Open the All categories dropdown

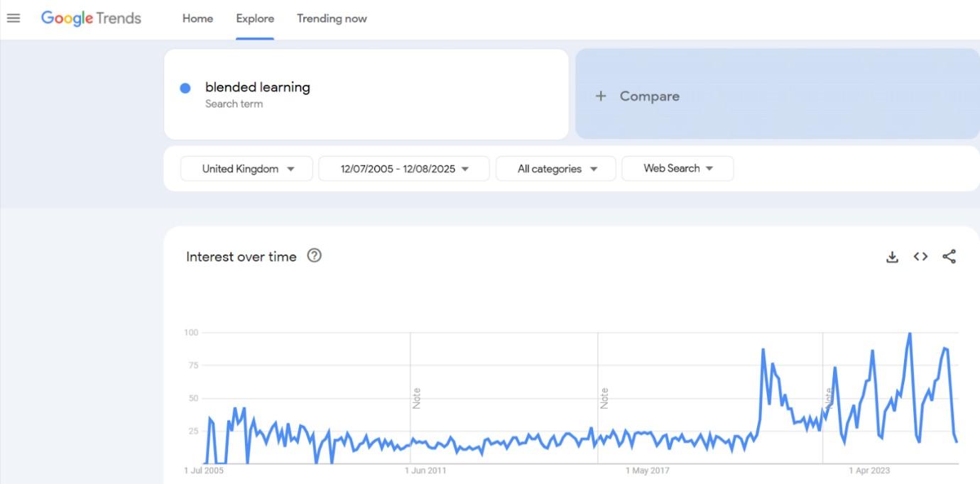(x=555, y=169)
